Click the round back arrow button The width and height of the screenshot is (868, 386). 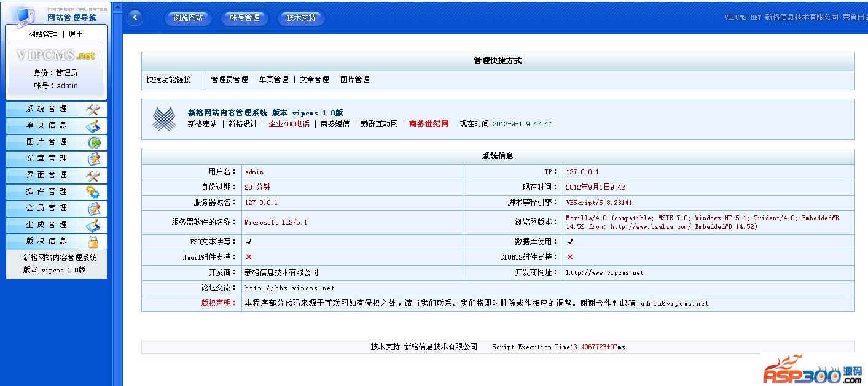tap(135, 18)
